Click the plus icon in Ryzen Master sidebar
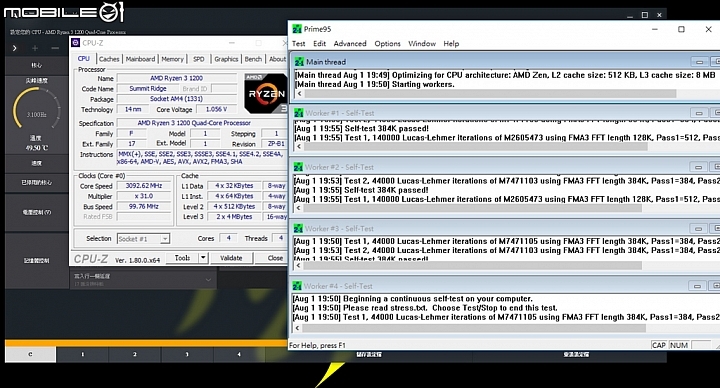The height and width of the screenshot is (388, 720). click(x=35, y=48)
